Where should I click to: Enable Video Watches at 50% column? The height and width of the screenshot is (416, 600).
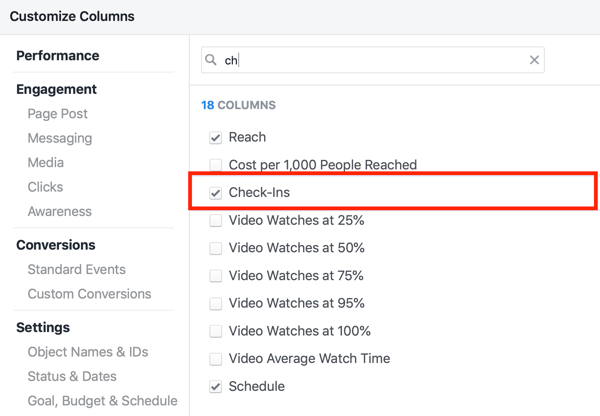coord(215,248)
